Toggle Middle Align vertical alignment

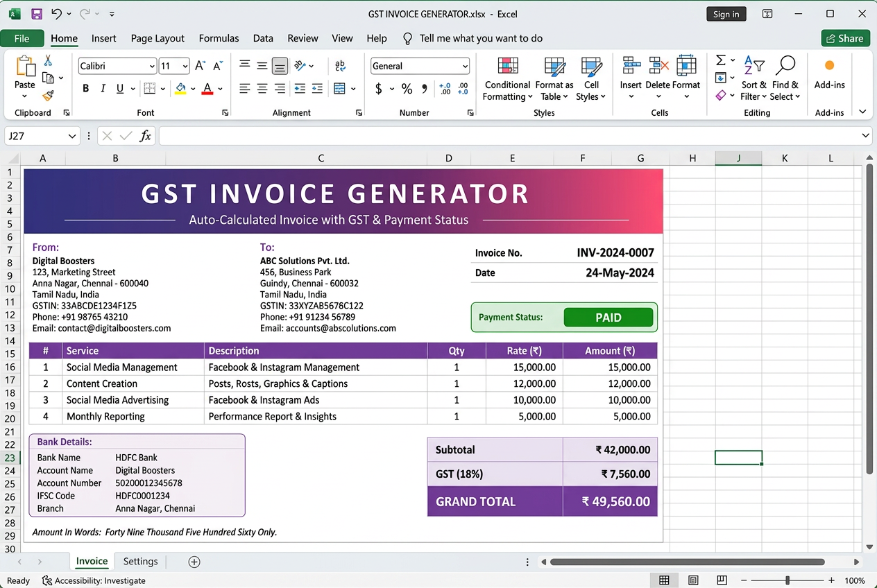pos(262,66)
